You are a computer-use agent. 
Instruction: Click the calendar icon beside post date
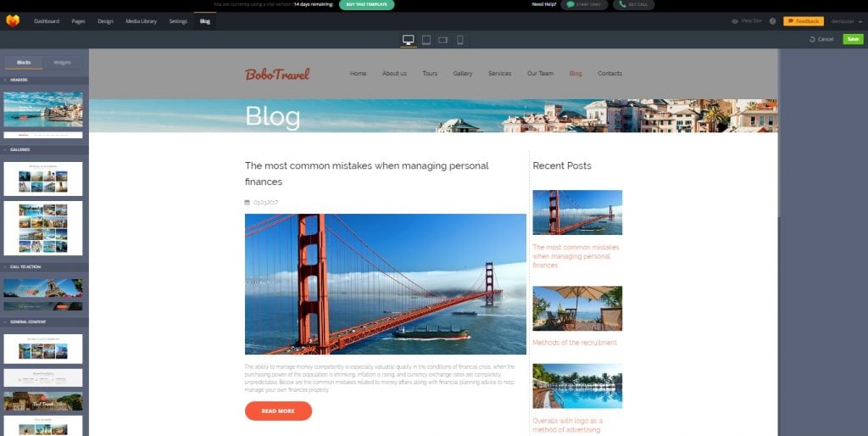tap(248, 203)
